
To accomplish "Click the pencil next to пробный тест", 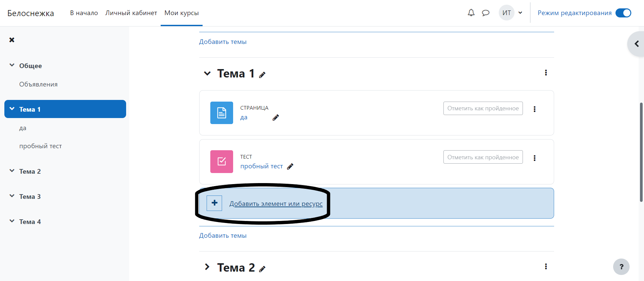I will coord(290,166).
